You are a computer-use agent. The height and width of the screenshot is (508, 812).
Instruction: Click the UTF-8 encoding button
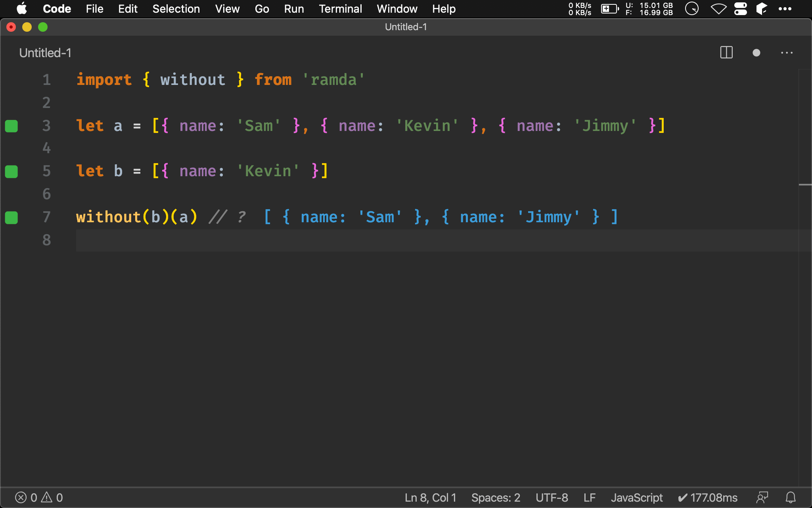[x=551, y=497]
